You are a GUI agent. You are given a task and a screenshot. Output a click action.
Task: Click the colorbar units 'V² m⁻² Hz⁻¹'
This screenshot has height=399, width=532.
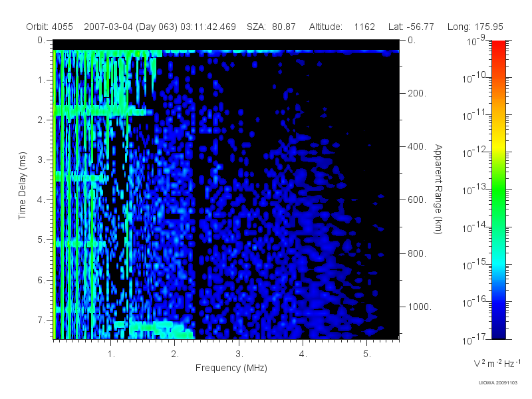pyautogui.click(x=497, y=363)
